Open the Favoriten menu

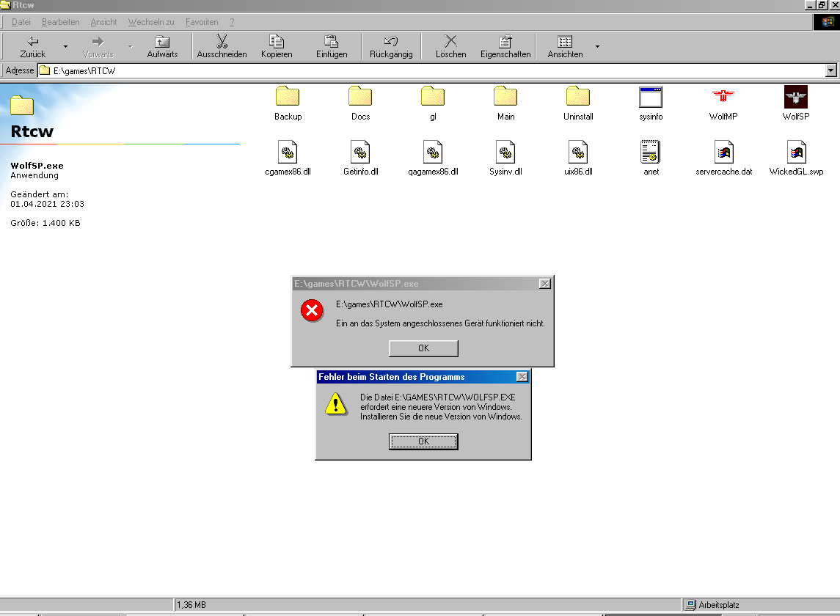[202, 22]
